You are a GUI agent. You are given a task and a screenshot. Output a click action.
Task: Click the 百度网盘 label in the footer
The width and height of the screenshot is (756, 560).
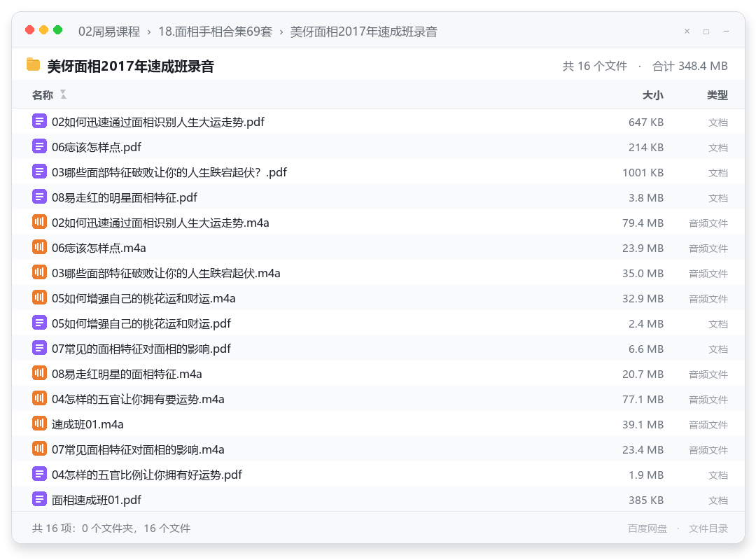647,528
